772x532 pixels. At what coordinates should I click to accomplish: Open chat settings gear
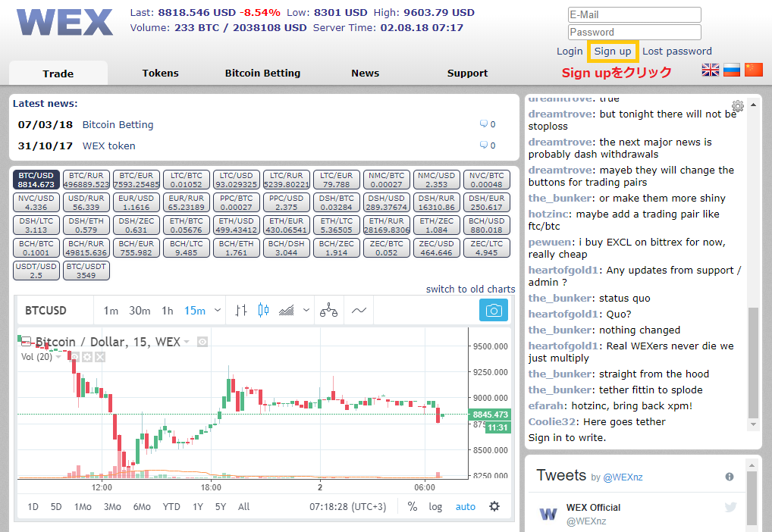738,106
